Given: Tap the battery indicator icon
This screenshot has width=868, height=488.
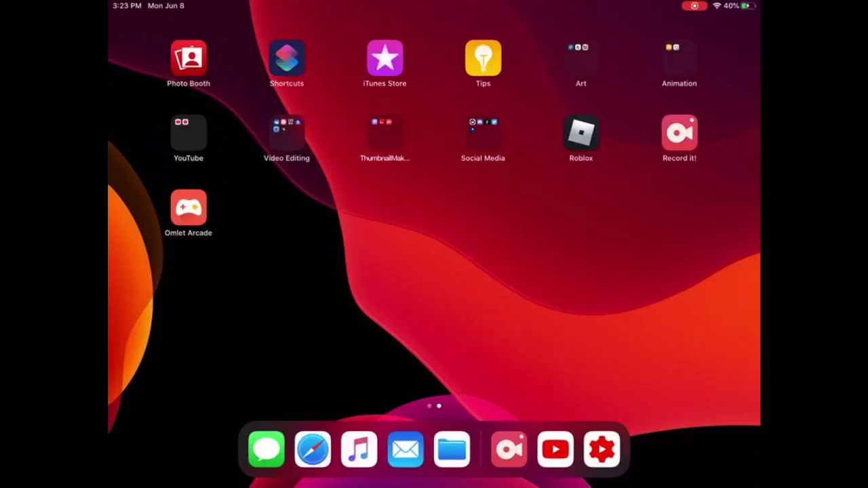Looking at the screenshot, I should point(748,5).
